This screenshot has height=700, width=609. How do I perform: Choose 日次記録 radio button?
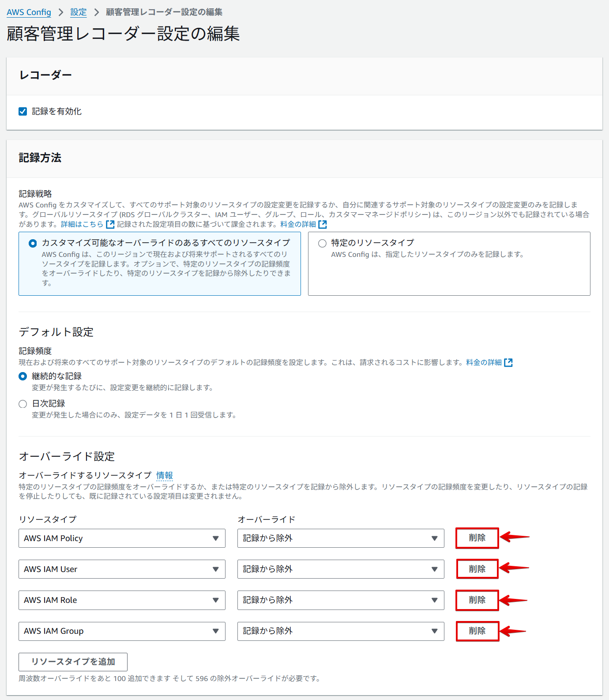[23, 404]
